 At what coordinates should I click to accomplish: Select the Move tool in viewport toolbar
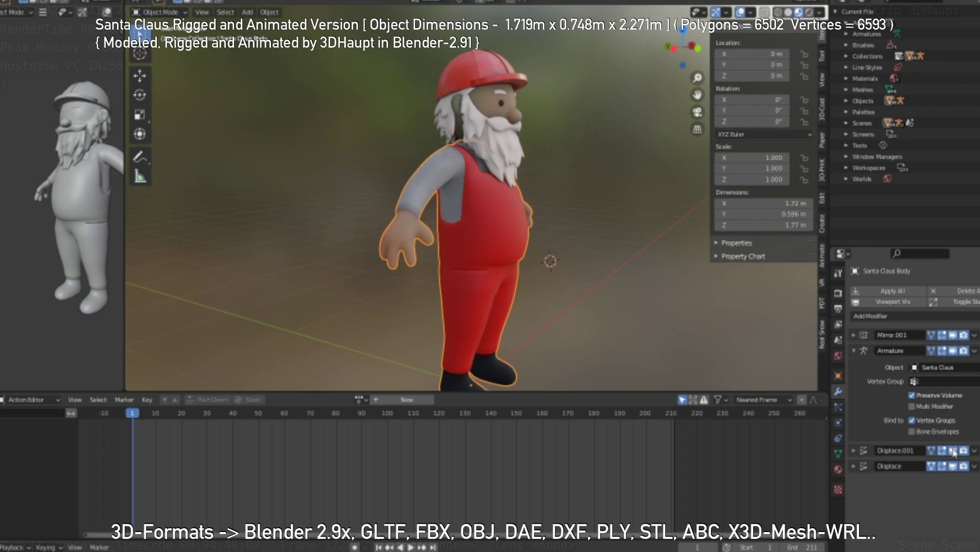tap(140, 76)
